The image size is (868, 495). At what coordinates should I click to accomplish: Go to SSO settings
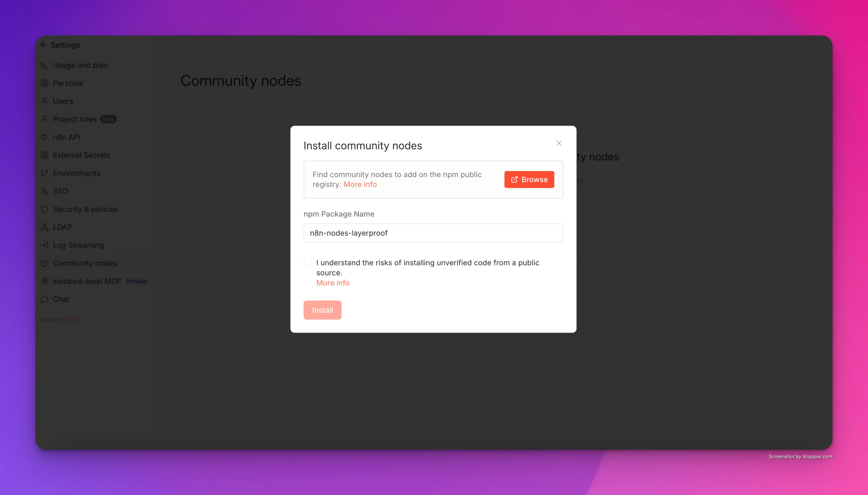coord(61,191)
